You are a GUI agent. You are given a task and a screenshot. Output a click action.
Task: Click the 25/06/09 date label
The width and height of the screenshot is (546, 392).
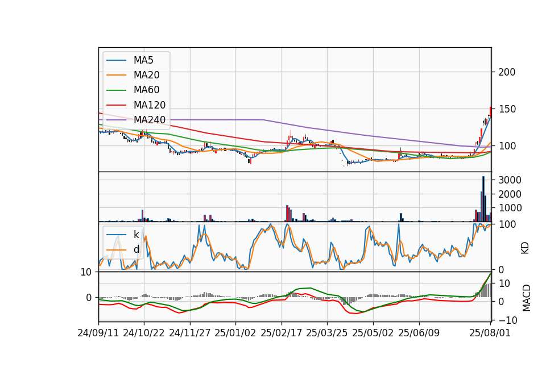(x=419, y=333)
